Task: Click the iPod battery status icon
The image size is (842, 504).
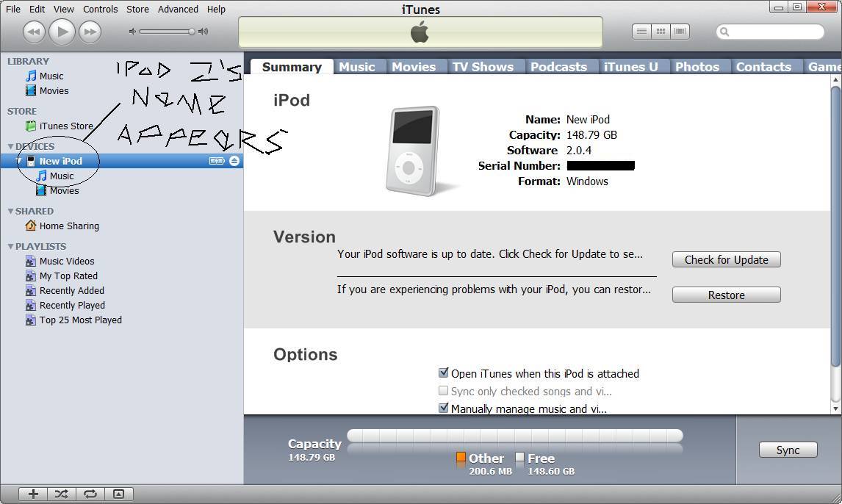Action: pos(217,161)
